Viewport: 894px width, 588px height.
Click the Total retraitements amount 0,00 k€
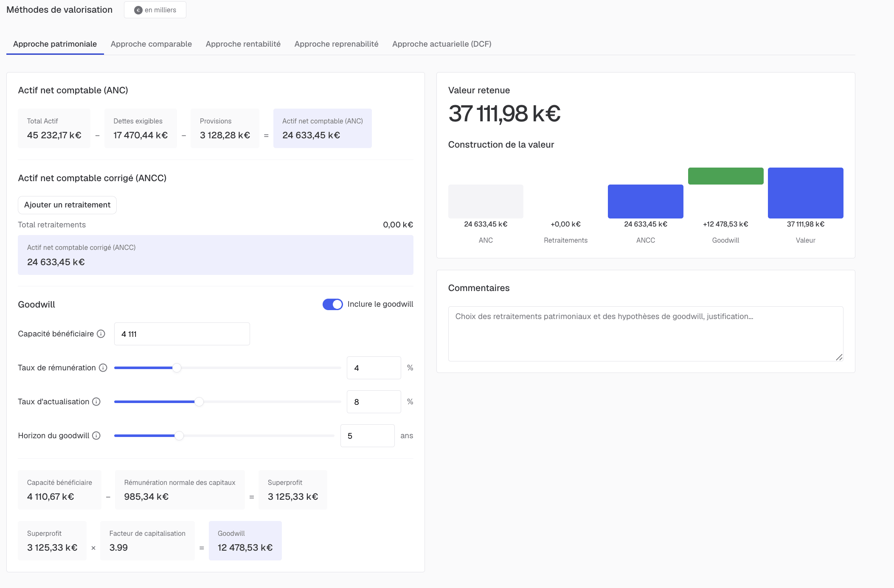(398, 225)
